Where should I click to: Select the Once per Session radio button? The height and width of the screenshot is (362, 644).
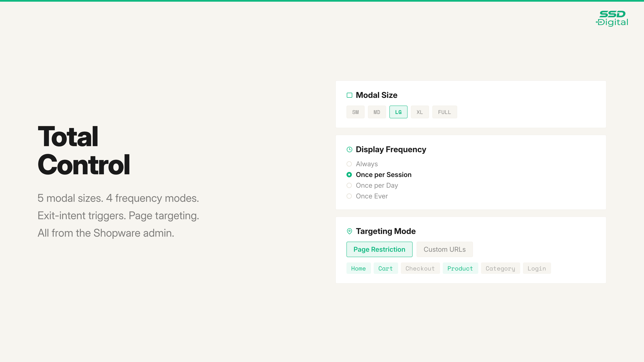(349, 175)
